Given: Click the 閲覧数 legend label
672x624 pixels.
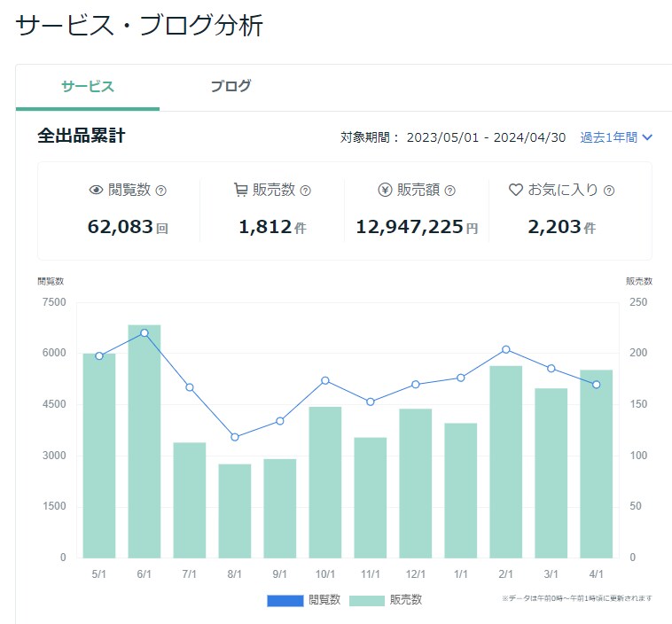Looking at the screenshot, I should [x=324, y=600].
